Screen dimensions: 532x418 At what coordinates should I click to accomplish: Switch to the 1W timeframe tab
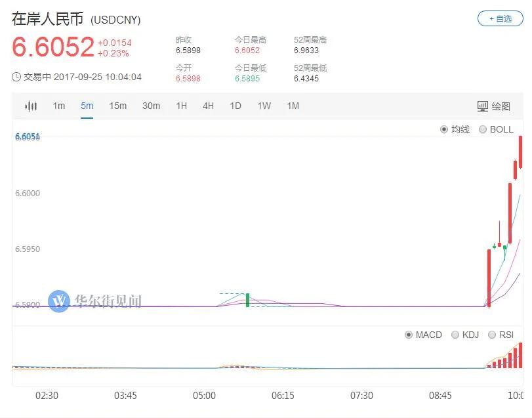pos(264,106)
